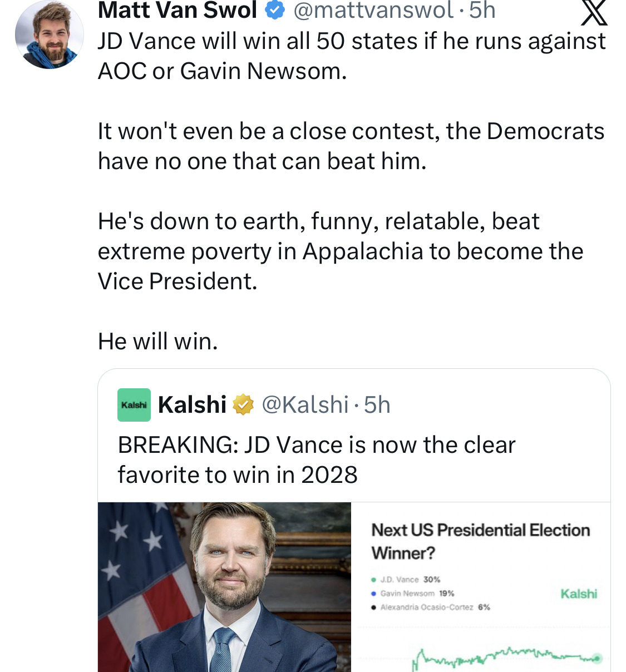
Task: Click the quoted tweet's 5h timestamp
Action: [377, 405]
